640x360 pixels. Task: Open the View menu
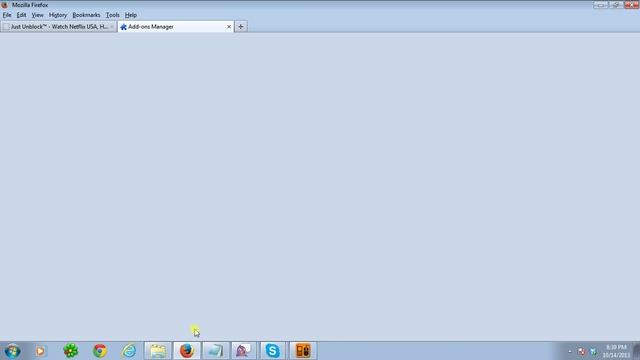pos(38,15)
